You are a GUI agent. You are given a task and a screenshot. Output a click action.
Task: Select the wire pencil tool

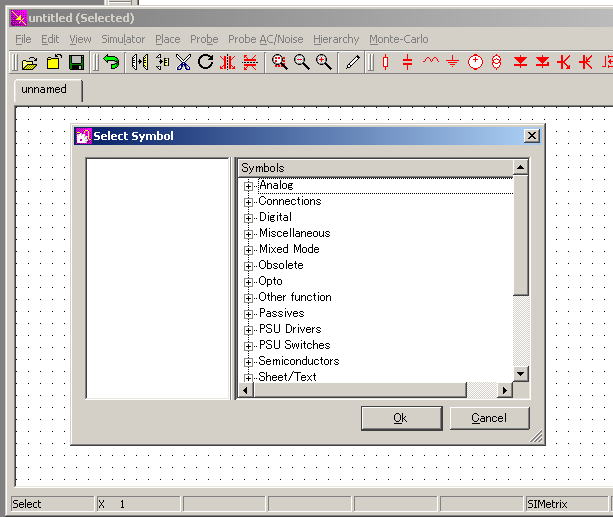(x=353, y=62)
